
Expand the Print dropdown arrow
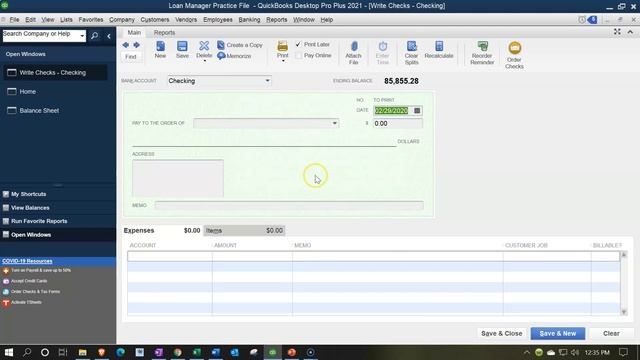[x=283, y=61]
